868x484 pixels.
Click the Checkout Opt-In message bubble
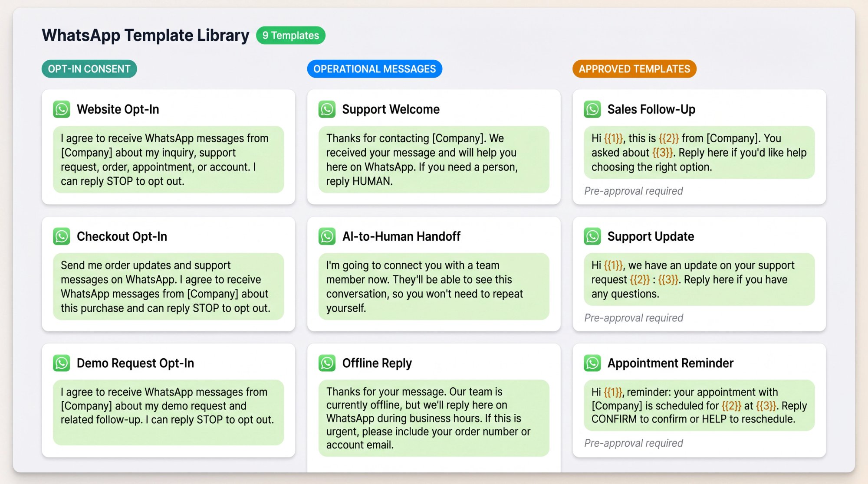pyautogui.click(x=168, y=287)
